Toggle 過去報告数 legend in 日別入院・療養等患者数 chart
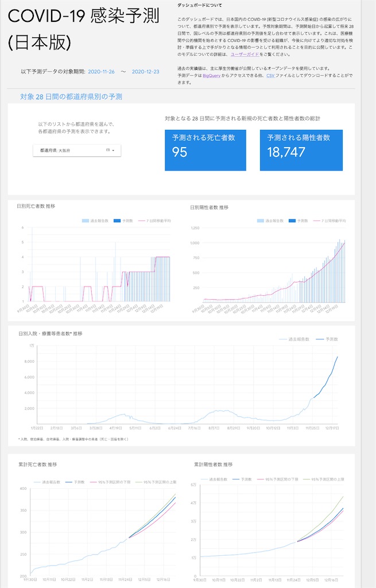The image size is (376, 588). [x=294, y=339]
